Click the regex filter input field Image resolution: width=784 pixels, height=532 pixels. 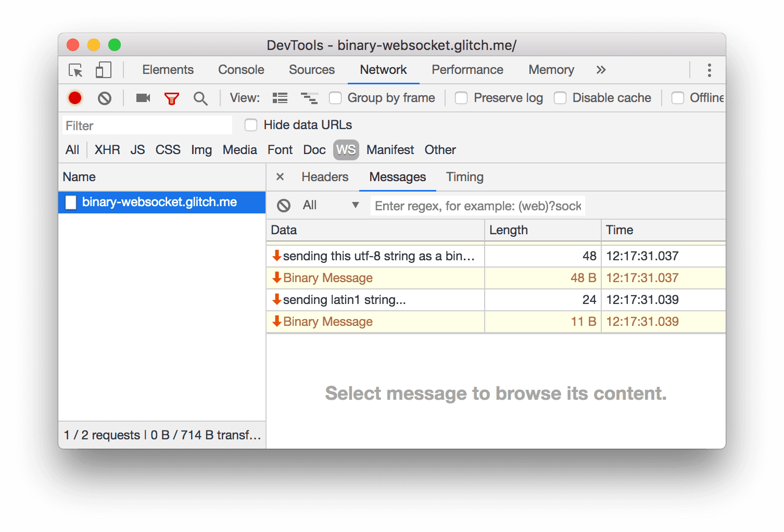click(x=477, y=205)
